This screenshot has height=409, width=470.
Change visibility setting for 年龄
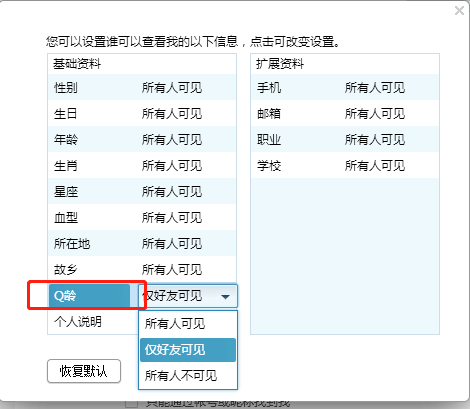click(x=172, y=139)
